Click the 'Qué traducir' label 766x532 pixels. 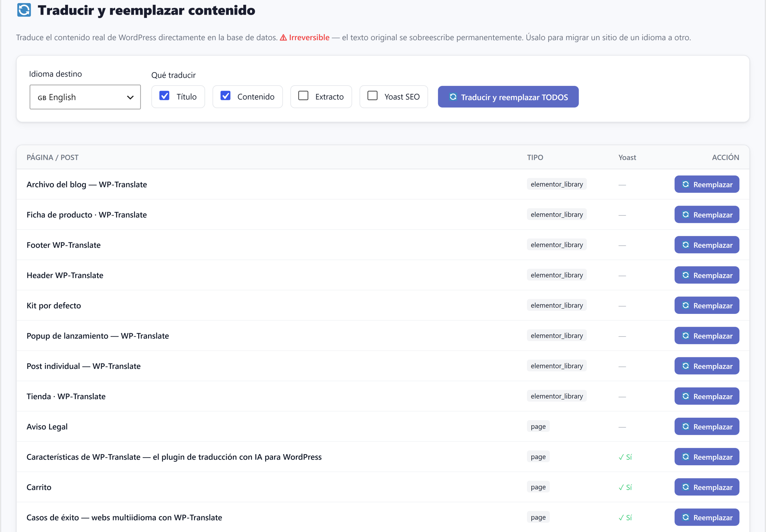[x=173, y=75]
